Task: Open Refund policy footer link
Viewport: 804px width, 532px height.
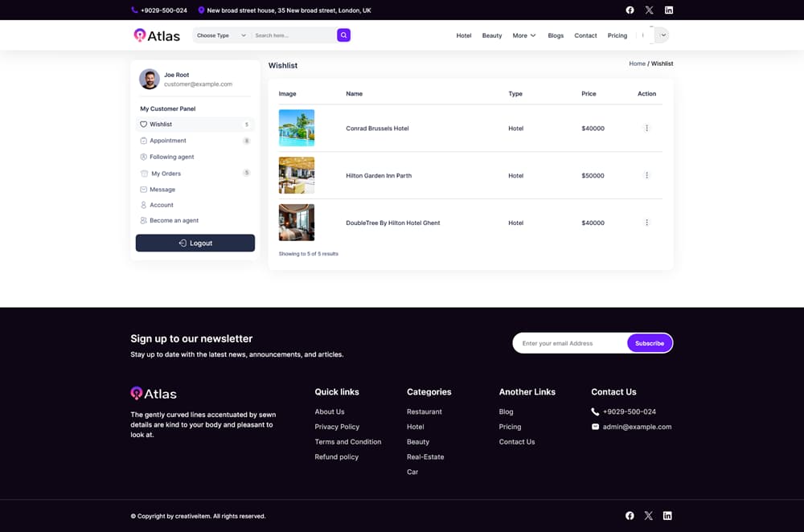Action: tap(336, 456)
